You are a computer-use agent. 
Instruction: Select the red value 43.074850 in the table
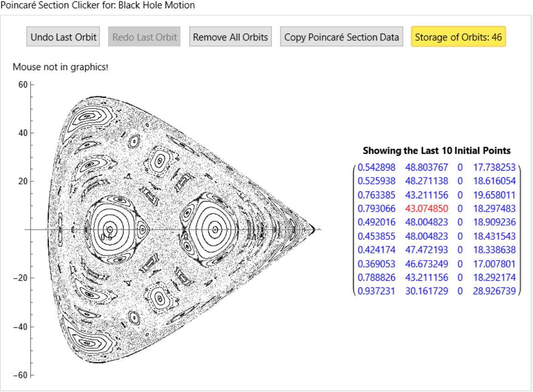click(426, 208)
